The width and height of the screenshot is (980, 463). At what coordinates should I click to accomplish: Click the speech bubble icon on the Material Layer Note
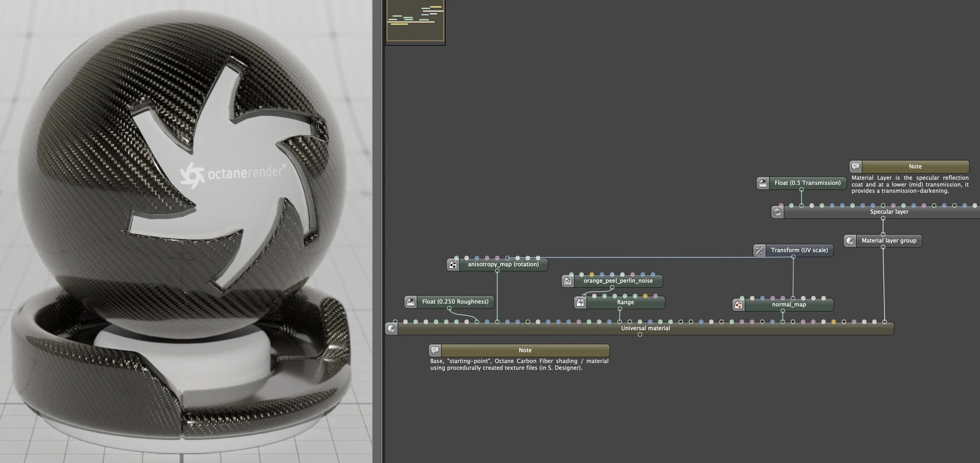[855, 167]
